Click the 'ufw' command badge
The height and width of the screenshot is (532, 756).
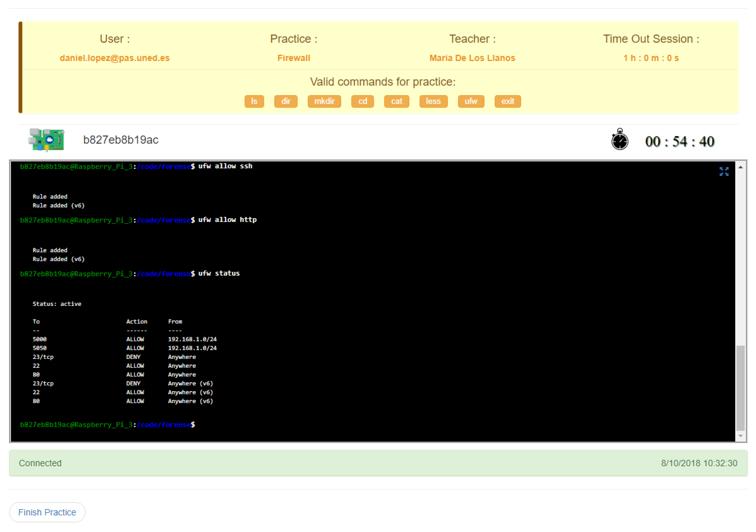tap(471, 101)
